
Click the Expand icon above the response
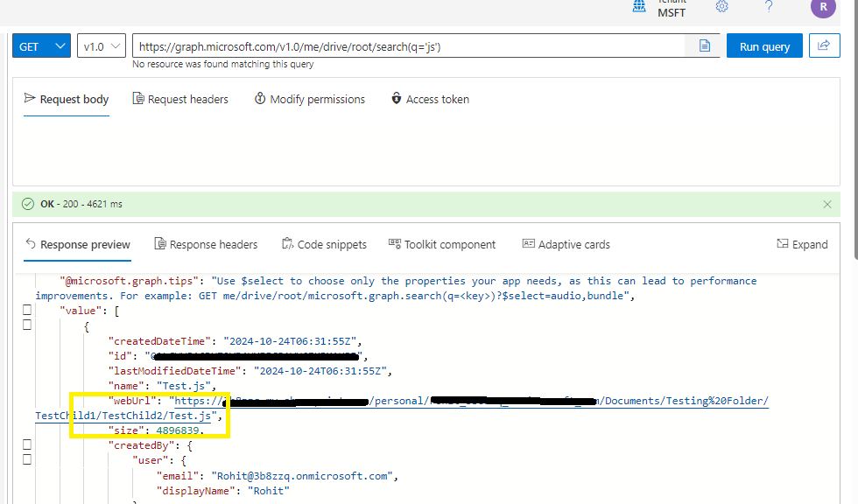(802, 244)
